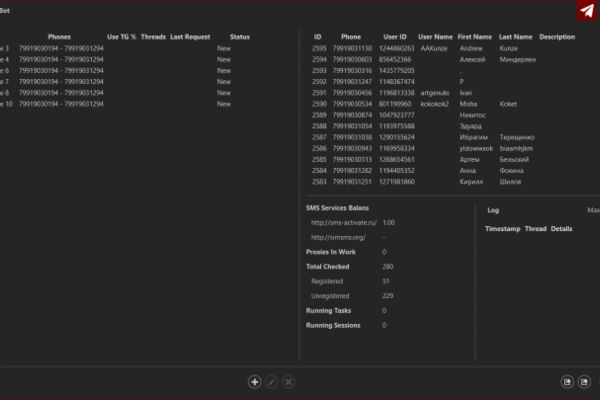The image size is (600, 400).
Task: Click the Use TG % column header
Action: (122, 37)
